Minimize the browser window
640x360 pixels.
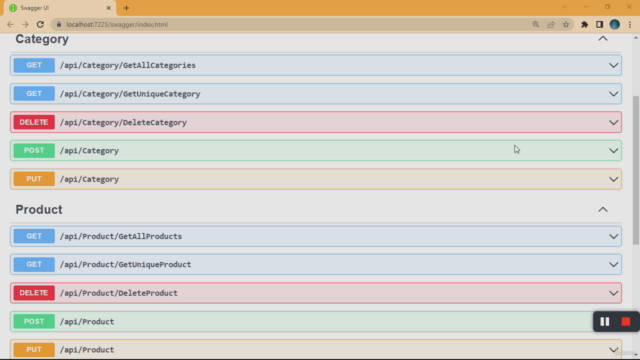[x=586, y=7]
